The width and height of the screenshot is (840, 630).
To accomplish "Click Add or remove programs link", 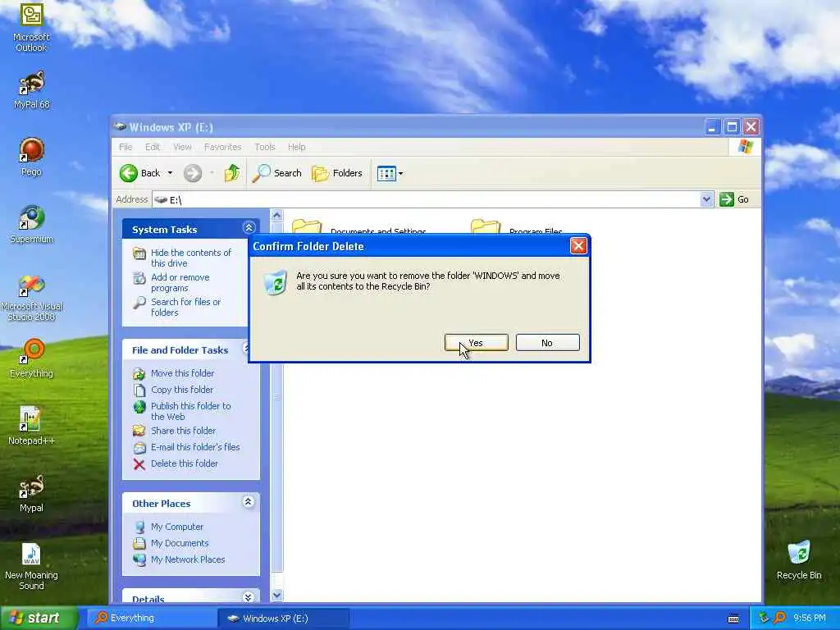I will [180, 282].
